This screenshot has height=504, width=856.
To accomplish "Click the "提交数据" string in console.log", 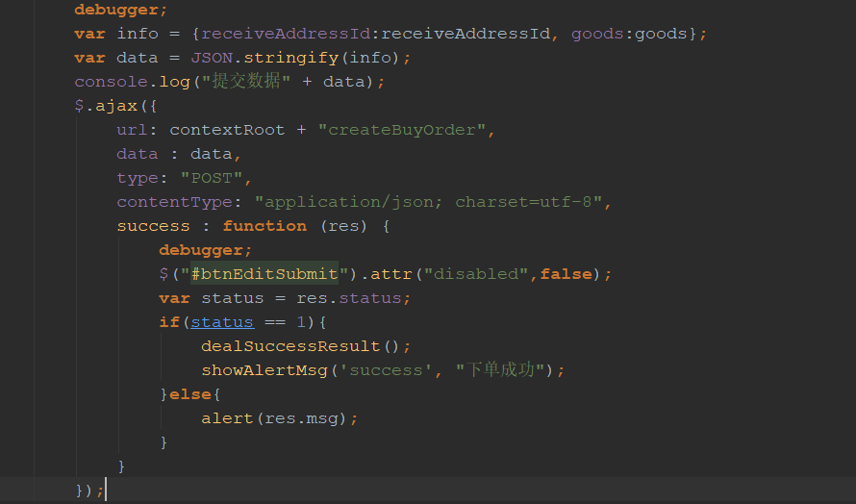I will pyautogui.click(x=245, y=82).
